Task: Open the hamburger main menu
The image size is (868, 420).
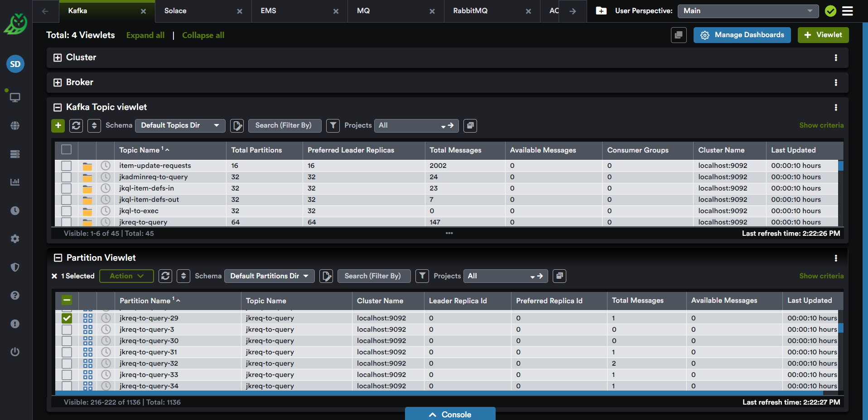Action: pos(847,11)
